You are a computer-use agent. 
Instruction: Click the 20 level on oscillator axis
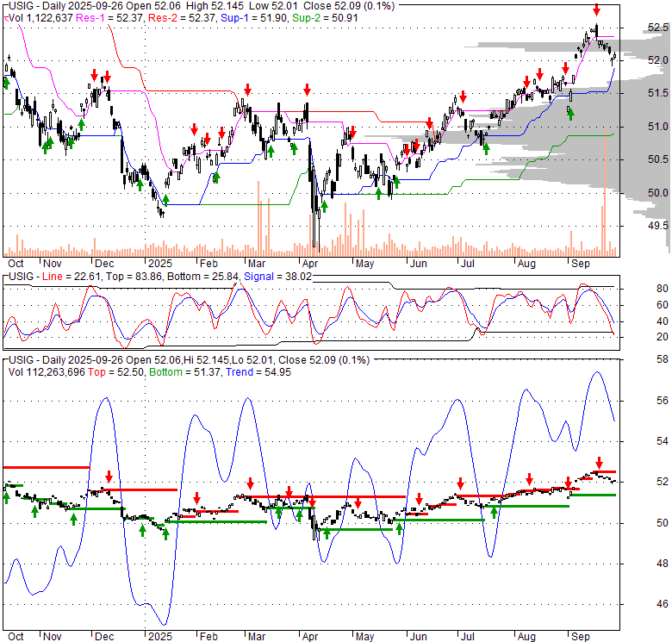pyautogui.click(x=663, y=337)
